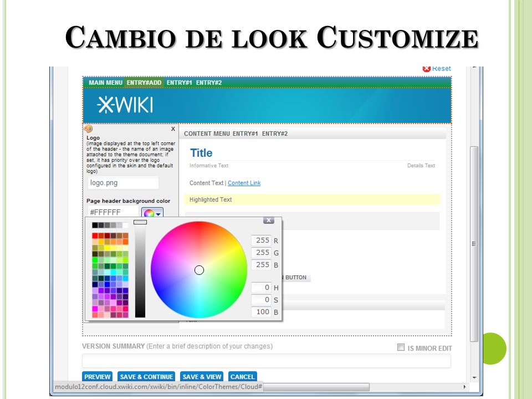
Task: Click the brightness field showing 100
Action: 261,312
